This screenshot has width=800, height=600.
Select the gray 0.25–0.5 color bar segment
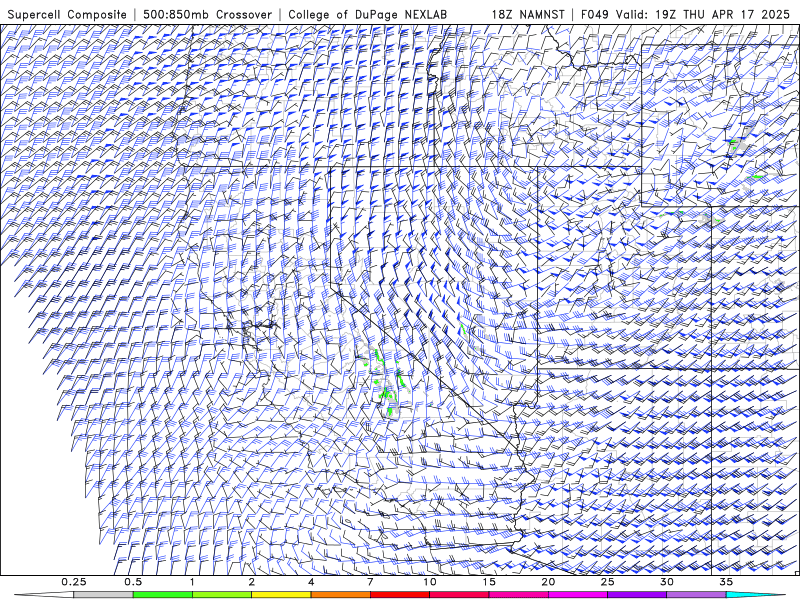click(x=104, y=595)
